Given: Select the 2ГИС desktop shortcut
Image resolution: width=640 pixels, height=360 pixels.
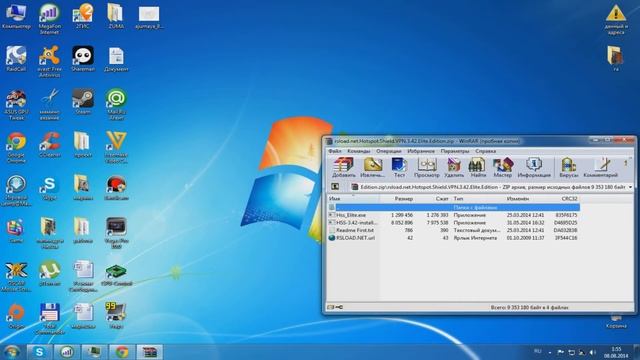Looking at the screenshot, I should point(83,16).
